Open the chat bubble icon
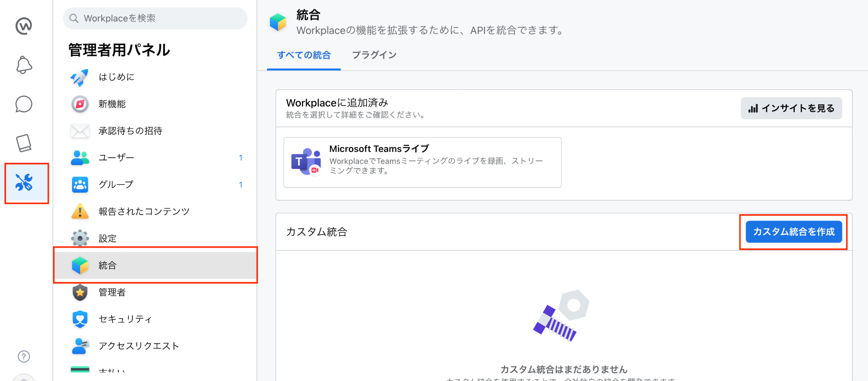The height and width of the screenshot is (381, 868). click(24, 104)
